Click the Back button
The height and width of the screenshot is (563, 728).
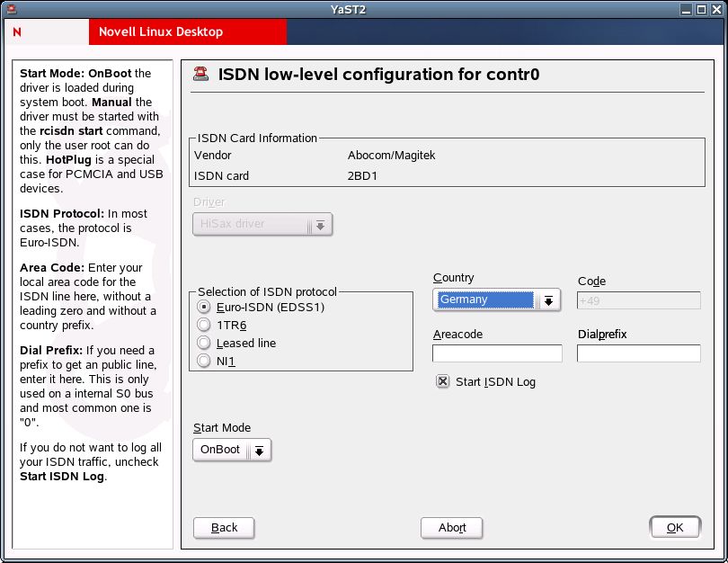coord(224,528)
